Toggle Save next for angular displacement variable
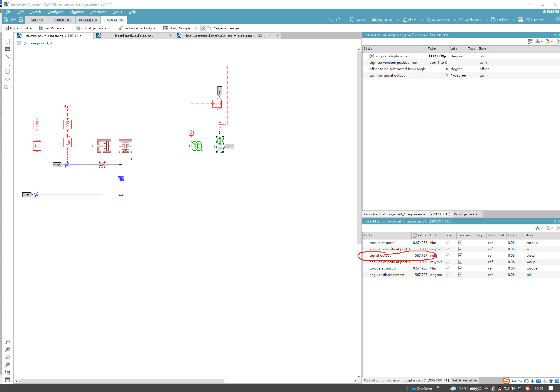This screenshot has width=560, height=392. pos(460,275)
